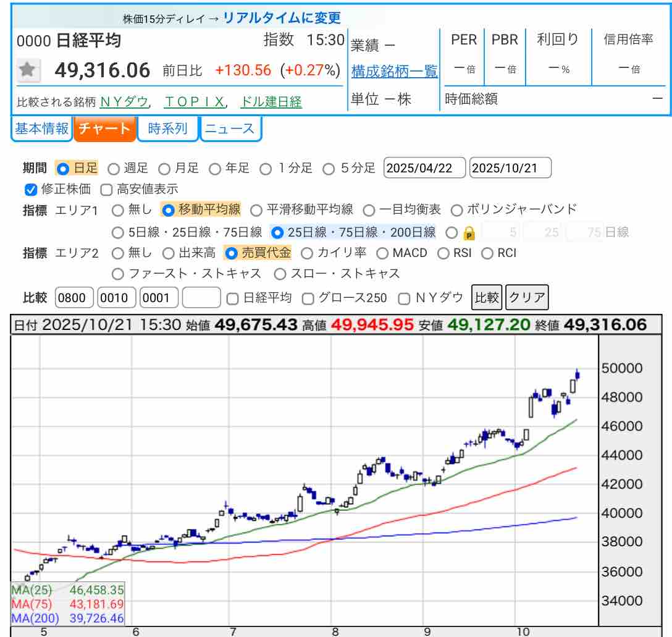Select the 一目均衡表 indicator option
The width and height of the screenshot is (672, 637).
point(369,210)
